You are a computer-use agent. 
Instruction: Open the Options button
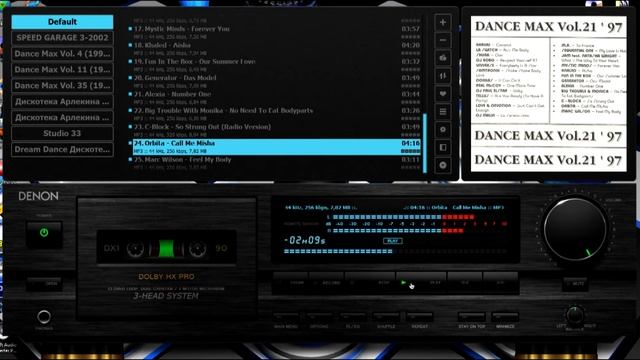[319, 318]
